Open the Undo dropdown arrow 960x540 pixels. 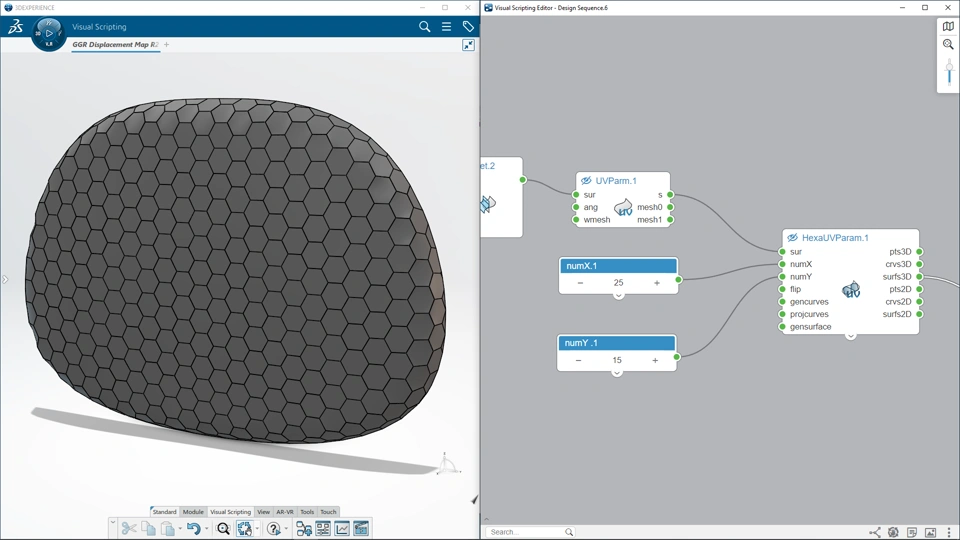coord(206,528)
